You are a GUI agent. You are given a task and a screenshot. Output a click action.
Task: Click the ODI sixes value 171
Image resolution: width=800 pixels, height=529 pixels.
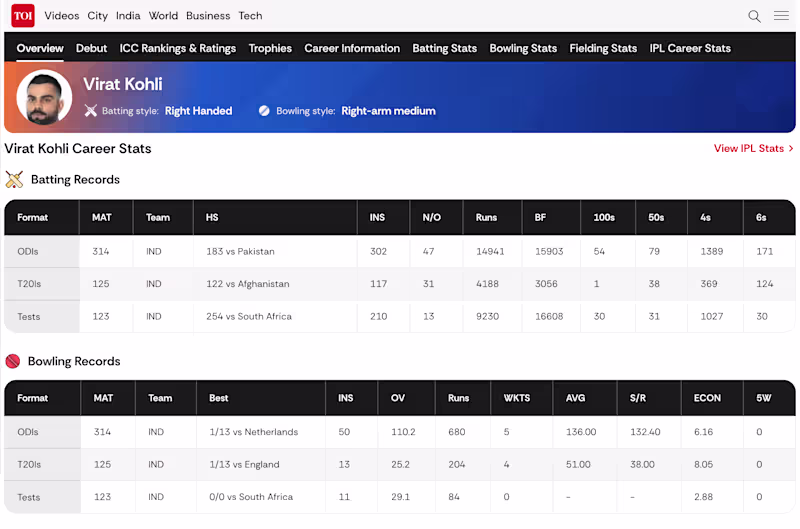764,251
